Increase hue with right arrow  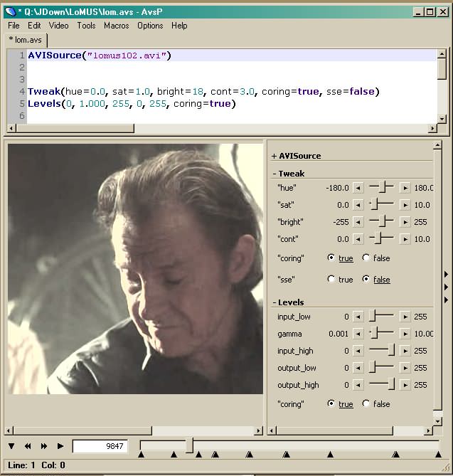click(405, 188)
